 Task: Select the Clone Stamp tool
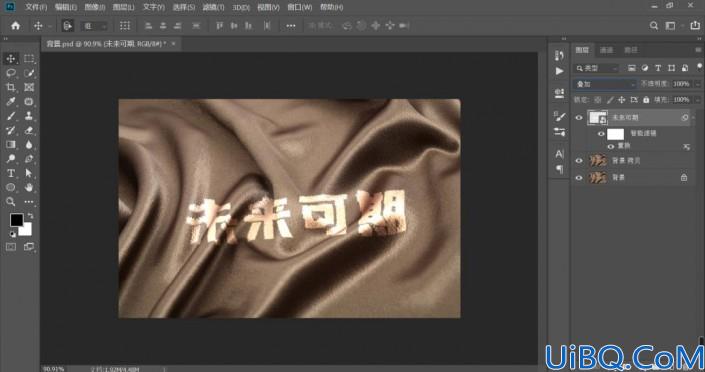pos(29,116)
